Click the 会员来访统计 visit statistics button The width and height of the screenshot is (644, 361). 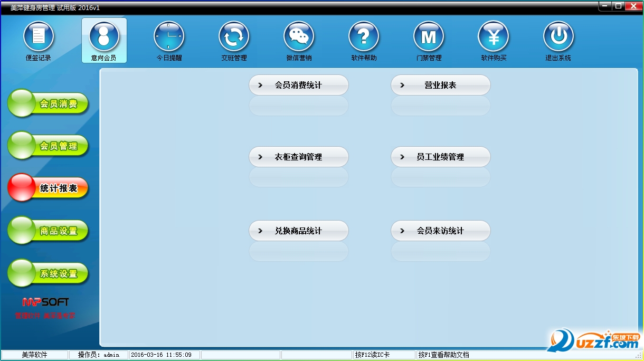coord(441,231)
